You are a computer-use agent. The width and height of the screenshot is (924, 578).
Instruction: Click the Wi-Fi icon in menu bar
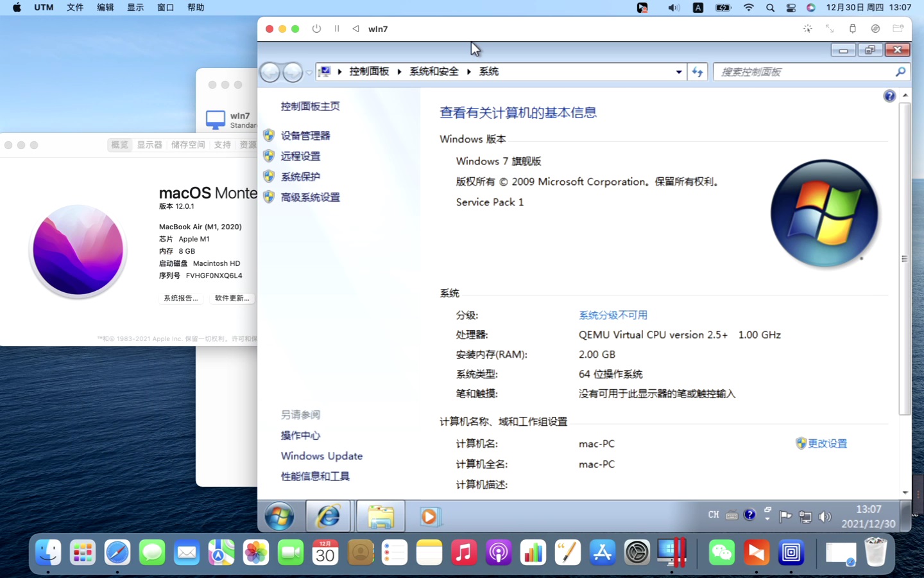pos(749,8)
